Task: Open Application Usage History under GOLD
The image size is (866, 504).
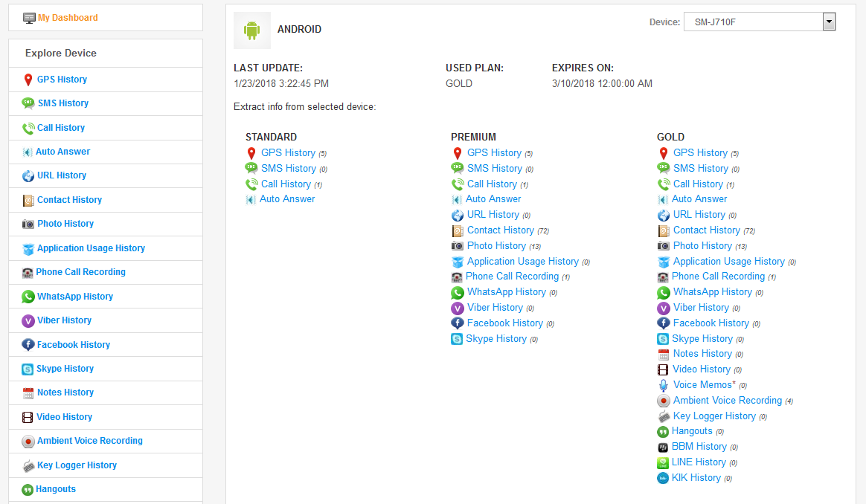Action: [729, 261]
